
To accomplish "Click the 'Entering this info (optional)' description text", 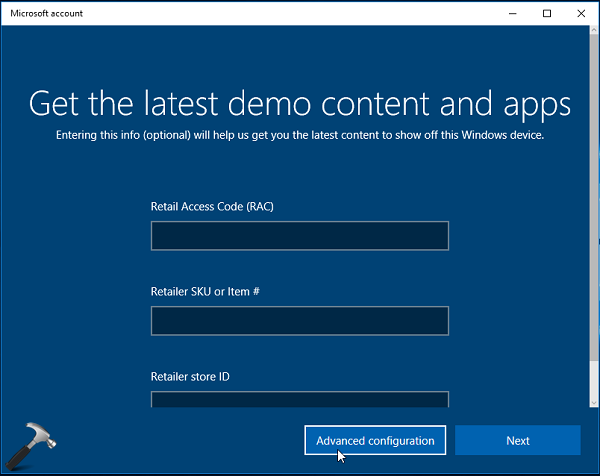I will [x=300, y=135].
